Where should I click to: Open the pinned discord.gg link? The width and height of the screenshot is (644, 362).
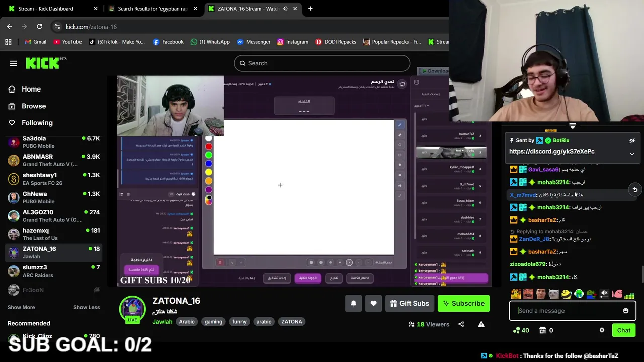click(551, 151)
